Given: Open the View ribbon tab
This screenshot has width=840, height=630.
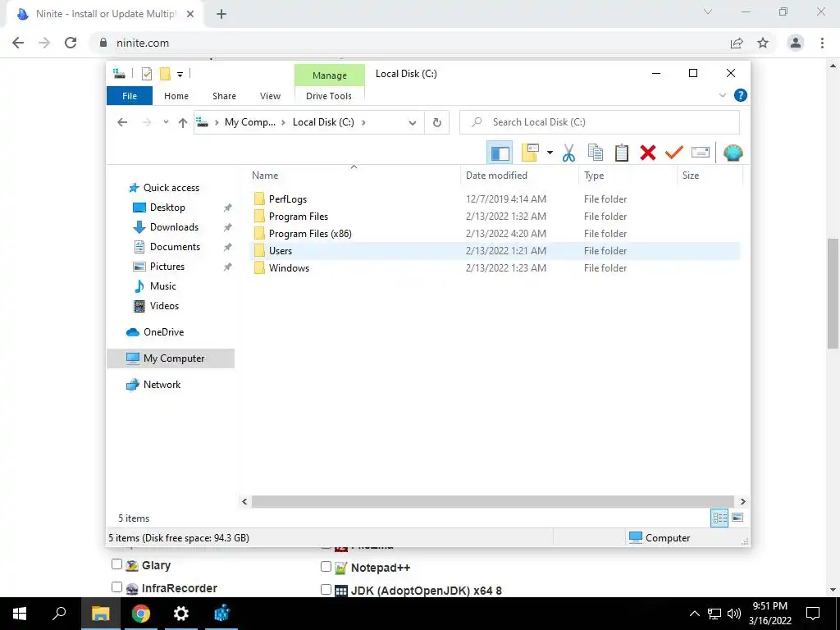Looking at the screenshot, I should (270, 96).
